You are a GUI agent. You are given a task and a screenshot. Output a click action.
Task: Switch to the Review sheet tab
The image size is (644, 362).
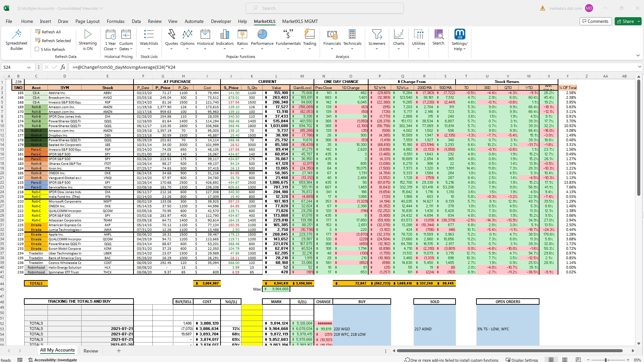click(x=91, y=351)
